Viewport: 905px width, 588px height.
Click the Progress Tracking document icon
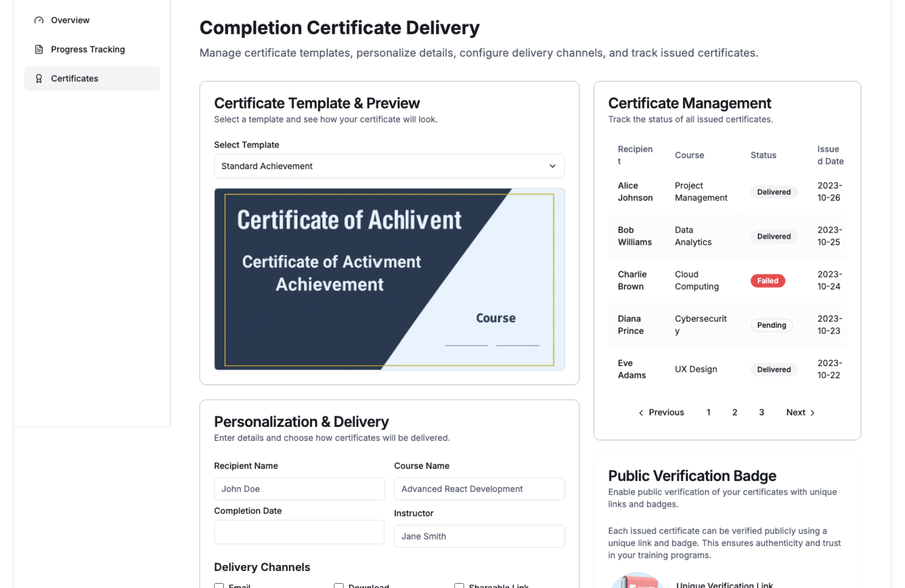pos(39,49)
